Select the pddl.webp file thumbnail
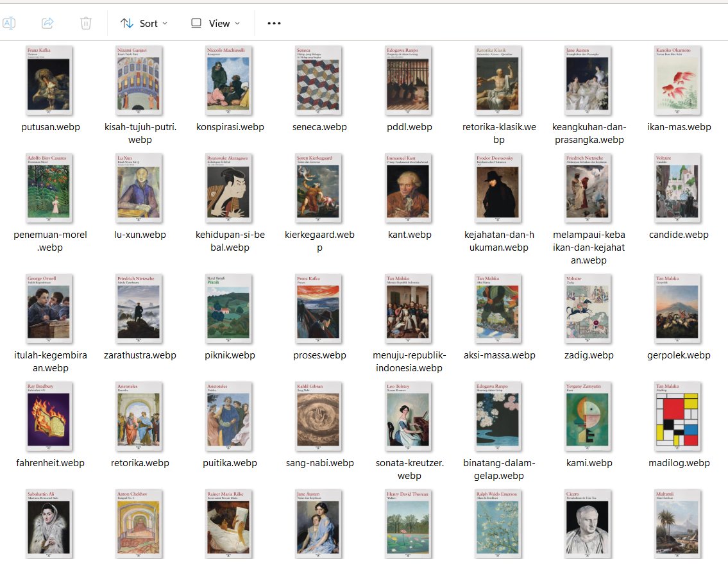 (409, 80)
